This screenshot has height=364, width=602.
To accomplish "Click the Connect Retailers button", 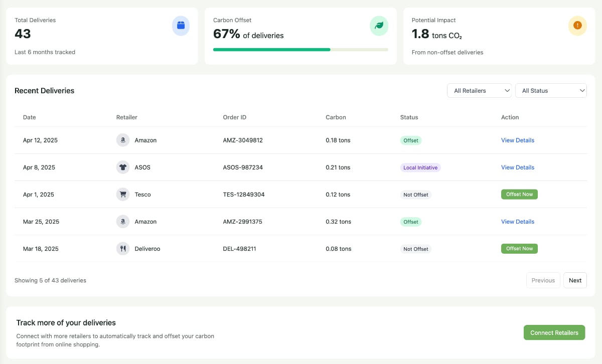I will coord(554,332).
